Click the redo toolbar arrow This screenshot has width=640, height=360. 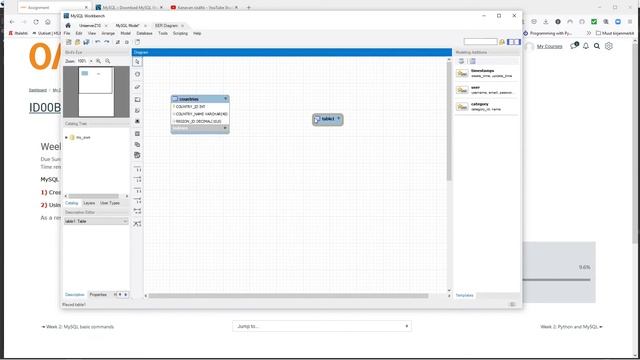click(x=107, y=42)
